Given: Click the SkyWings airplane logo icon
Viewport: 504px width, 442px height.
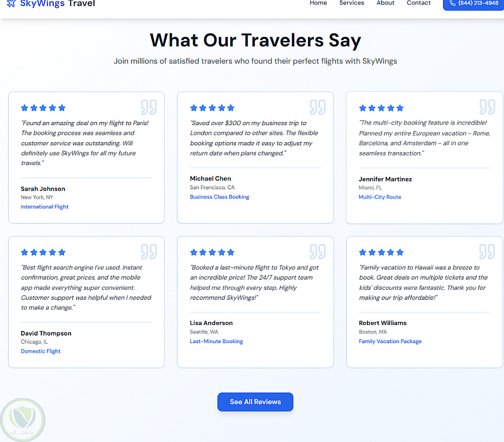Looking at the screenshot, I should 12,4.
